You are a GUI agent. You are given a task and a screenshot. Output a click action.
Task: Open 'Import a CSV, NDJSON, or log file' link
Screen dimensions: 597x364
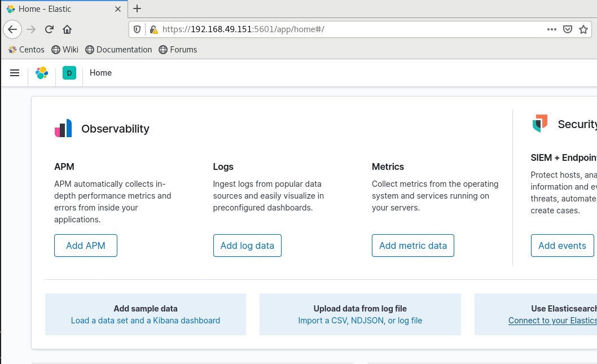tap(360, 321)
